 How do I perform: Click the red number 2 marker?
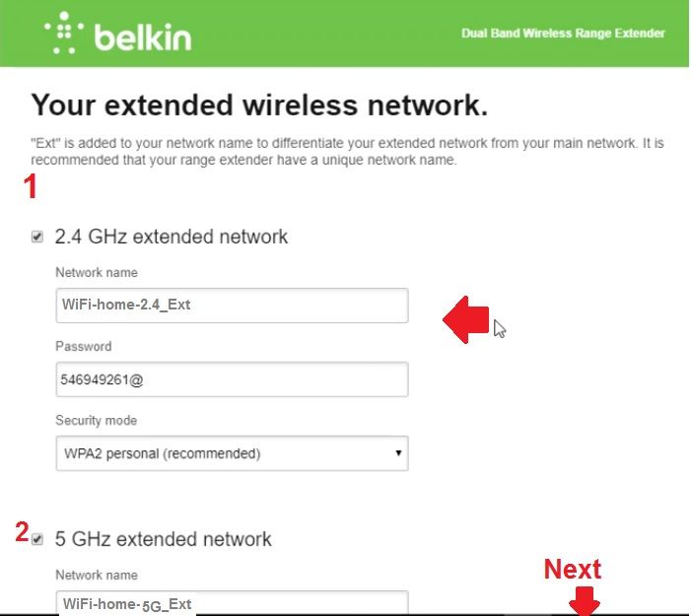(x=21, y=533)
